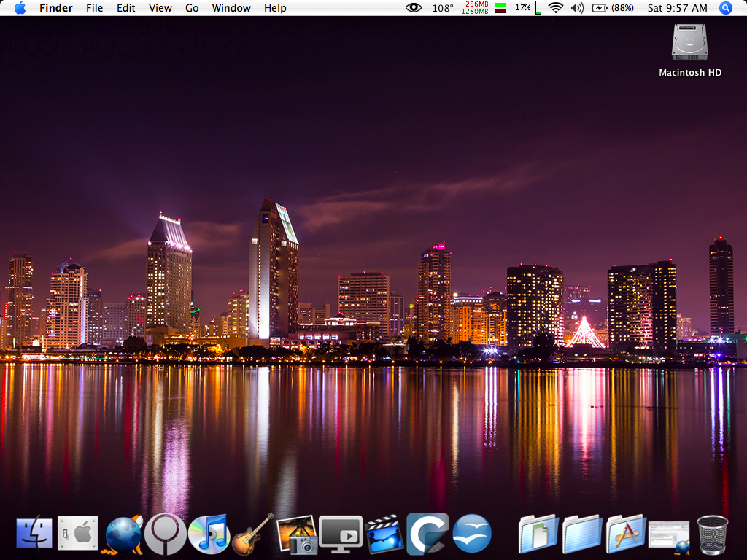Open iPhoto from the dock
The height and width of the screenshot is (560, 747).
click(x=297, y=534)
